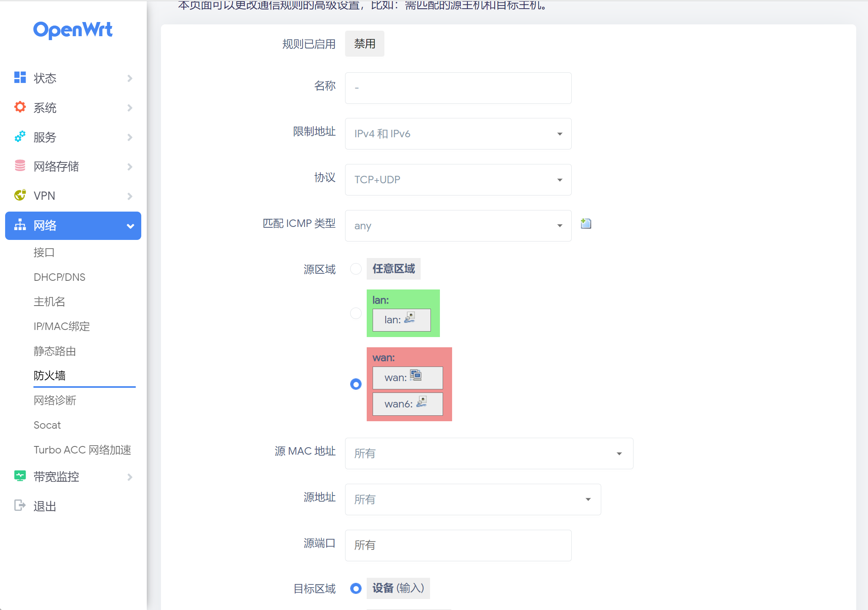Click the lan interface icon in green zone
Image resolution: width=868 pixels, height=610 pixels.
click(x=410, y=317)
